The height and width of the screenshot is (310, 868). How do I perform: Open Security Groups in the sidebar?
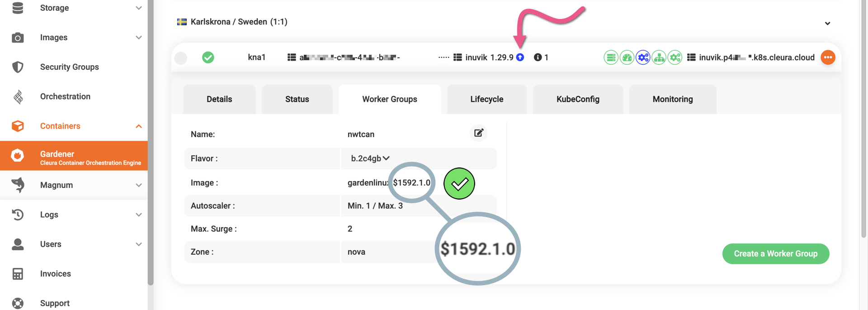point(69,67)
